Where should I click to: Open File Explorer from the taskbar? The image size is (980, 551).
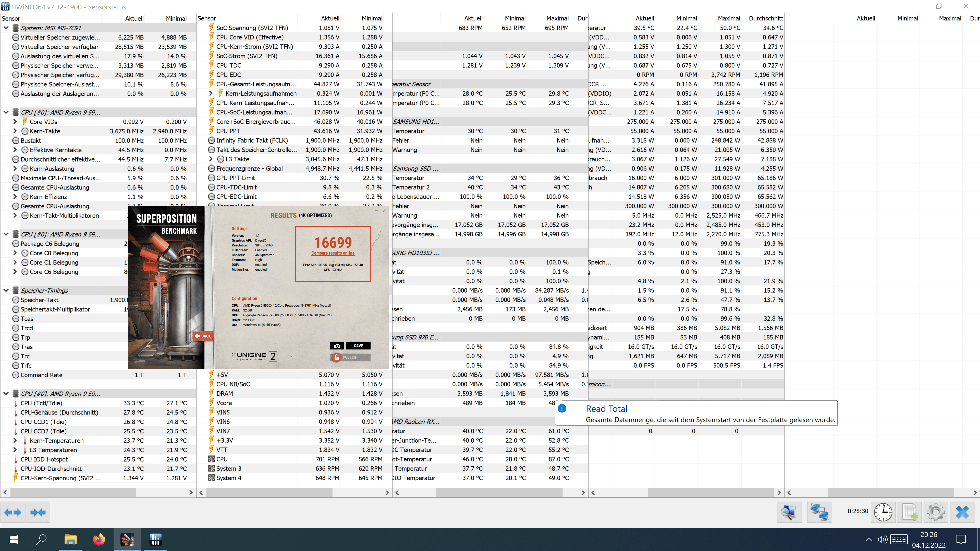70,539
